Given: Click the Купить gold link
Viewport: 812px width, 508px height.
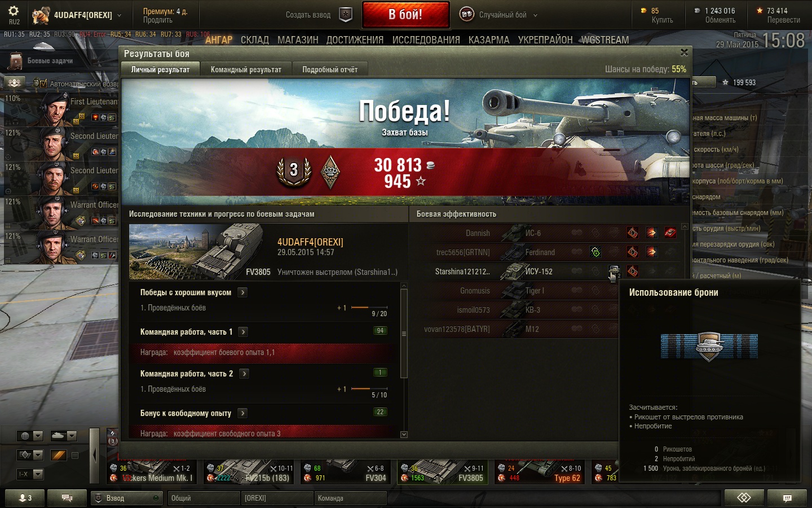Looking at the screenshot, I should pyautogui.click(x=662, y=20).
